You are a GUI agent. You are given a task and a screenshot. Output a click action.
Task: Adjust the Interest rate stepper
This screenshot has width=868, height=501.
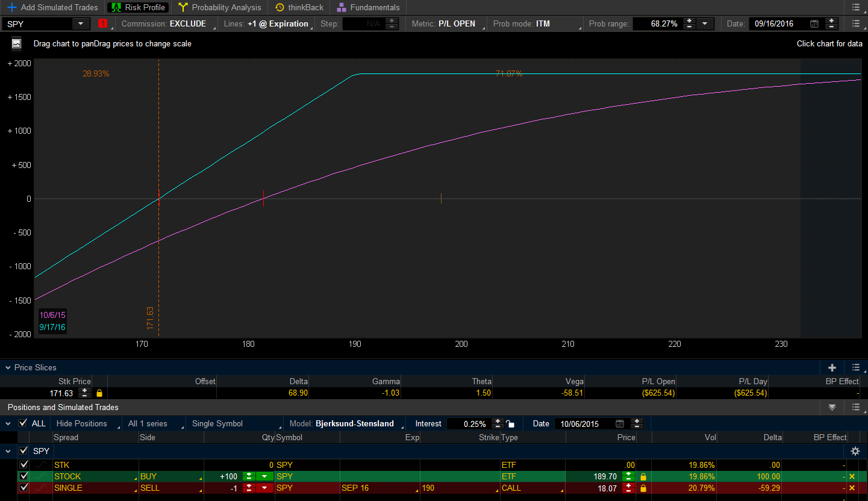point(498,423)
